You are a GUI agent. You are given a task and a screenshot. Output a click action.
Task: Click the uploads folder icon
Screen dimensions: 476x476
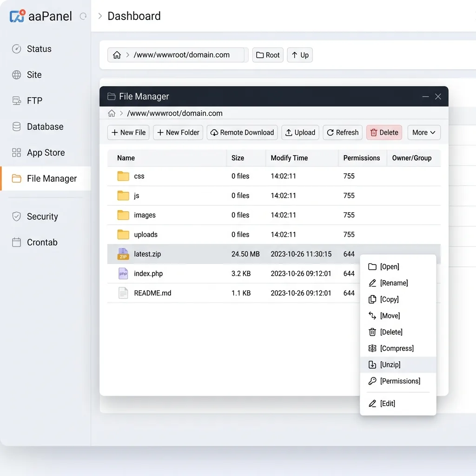(123, 234)
